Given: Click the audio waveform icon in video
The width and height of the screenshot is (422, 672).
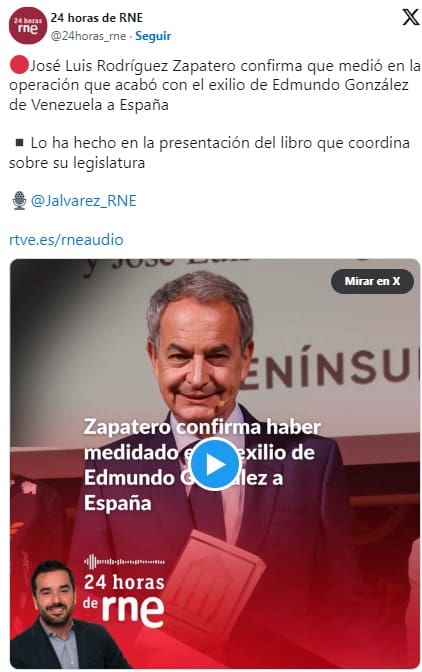Looking at the screenshot, I should point(124,561).
